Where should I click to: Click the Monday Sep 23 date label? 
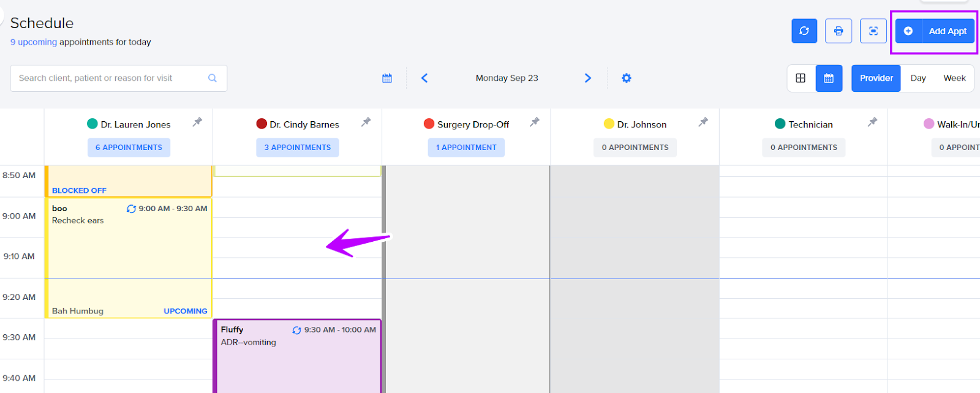pos(507,78)
